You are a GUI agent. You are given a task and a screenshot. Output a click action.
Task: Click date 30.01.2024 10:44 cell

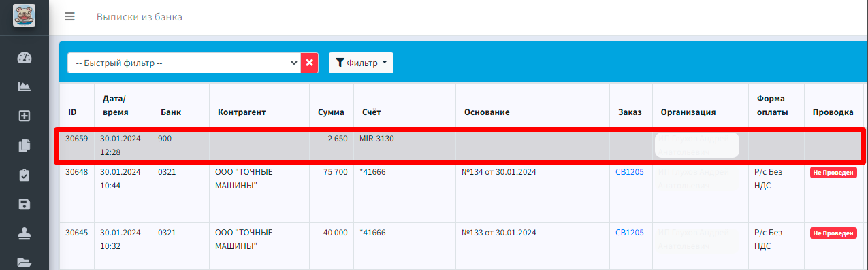tap(120, 179)
